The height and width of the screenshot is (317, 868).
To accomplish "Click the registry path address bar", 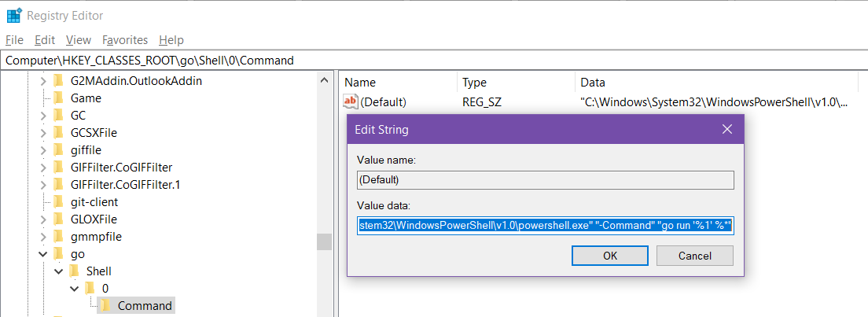I will tap(434, 60).
